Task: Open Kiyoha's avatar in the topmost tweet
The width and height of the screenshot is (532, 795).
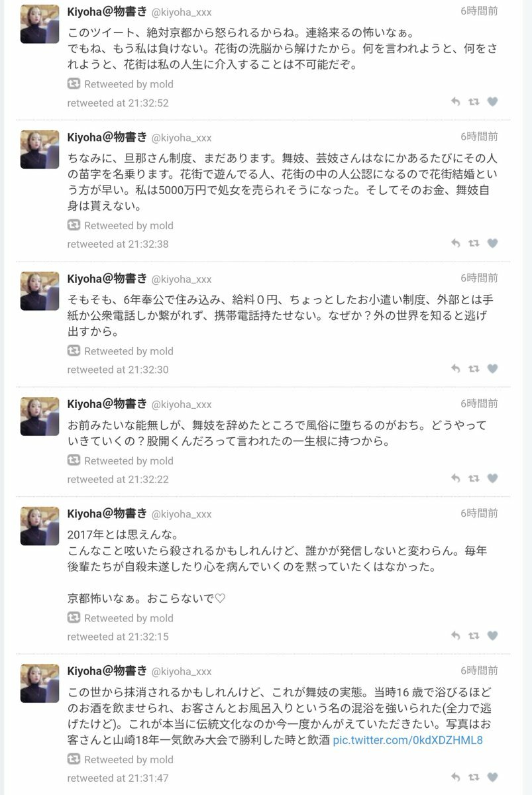Action: point(40,24)
